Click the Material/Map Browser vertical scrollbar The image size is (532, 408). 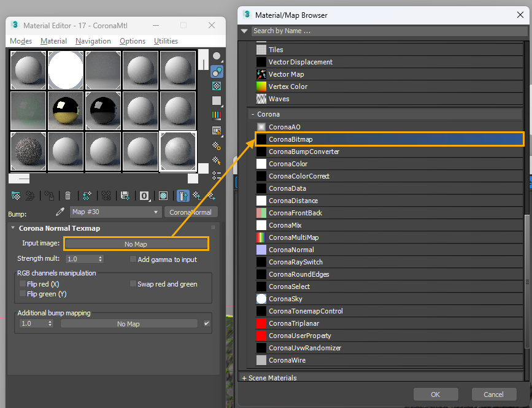pyautogui.click(x=527, y=282)
